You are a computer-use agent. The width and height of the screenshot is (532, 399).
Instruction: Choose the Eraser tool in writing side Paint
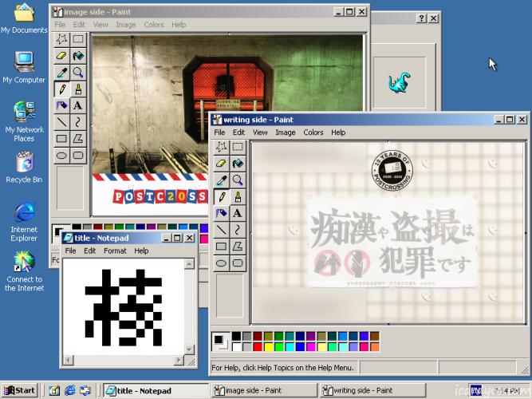click(221, 164)
